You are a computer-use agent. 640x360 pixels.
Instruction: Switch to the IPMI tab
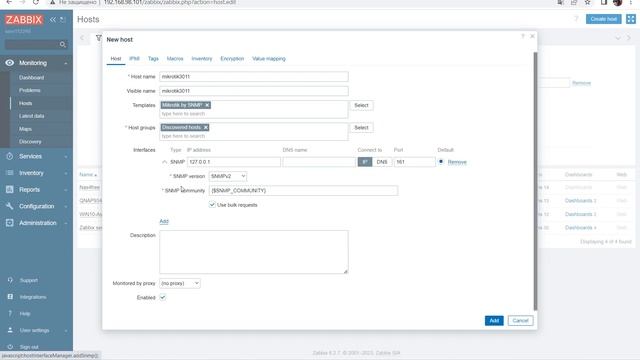pos(134,59)
